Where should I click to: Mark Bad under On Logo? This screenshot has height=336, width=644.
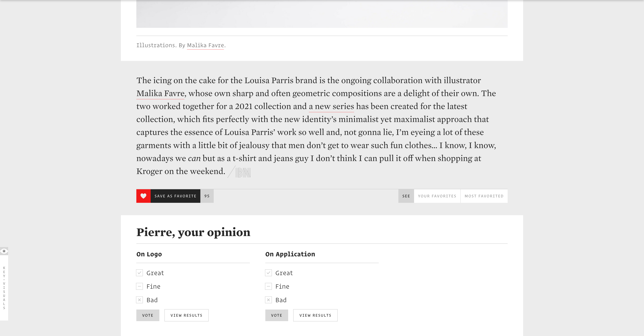pos(139,300)
